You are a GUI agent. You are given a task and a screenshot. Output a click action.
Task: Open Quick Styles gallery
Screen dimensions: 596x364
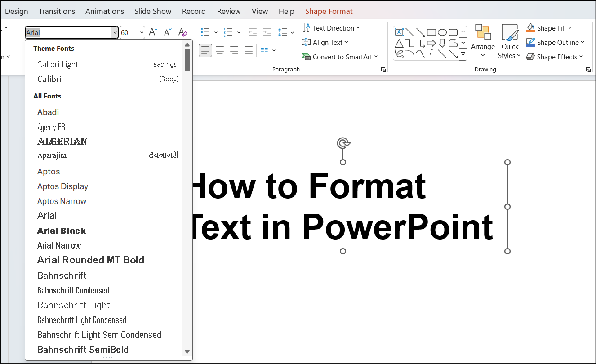pyautogui.click(x=510, y=41)
